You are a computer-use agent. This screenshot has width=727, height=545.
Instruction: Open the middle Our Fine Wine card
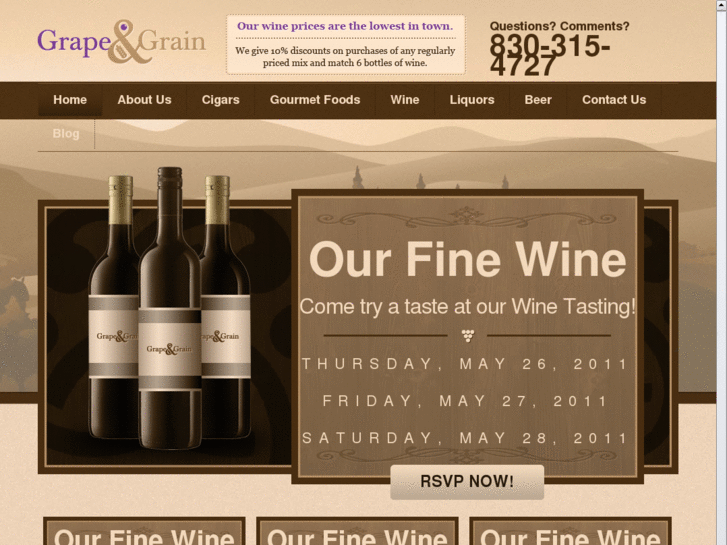click(357, 532)
